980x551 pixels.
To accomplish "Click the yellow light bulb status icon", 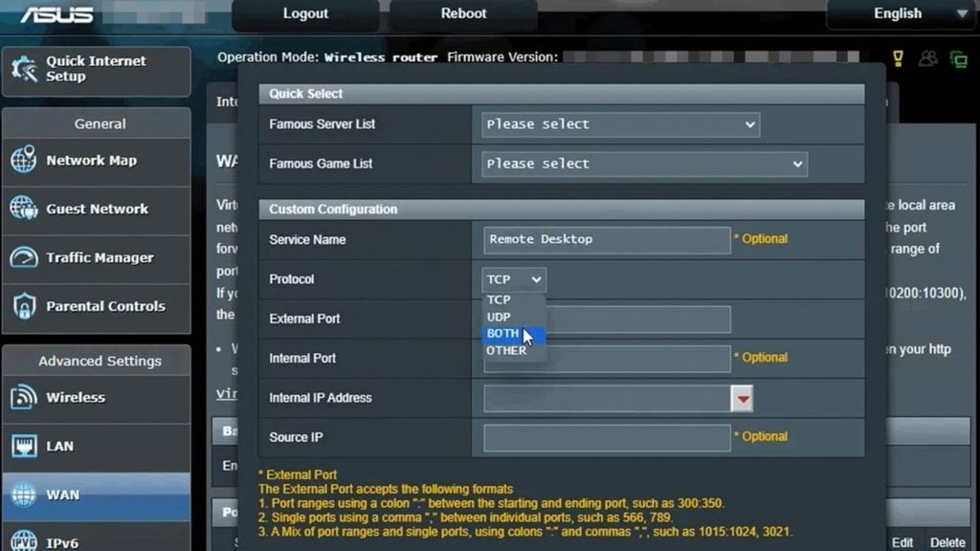I will tap(898, 58).
